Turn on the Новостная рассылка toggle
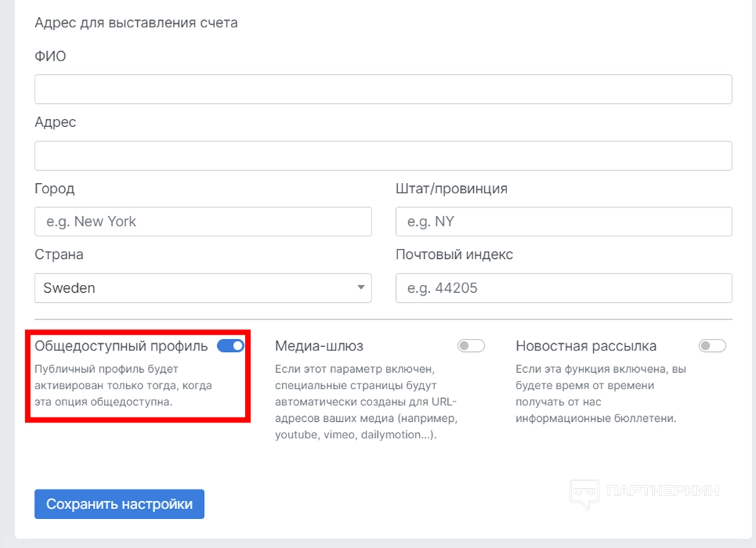Image resolution: width=756 pixels, height=548 pixels. click(x=712, y=346)
